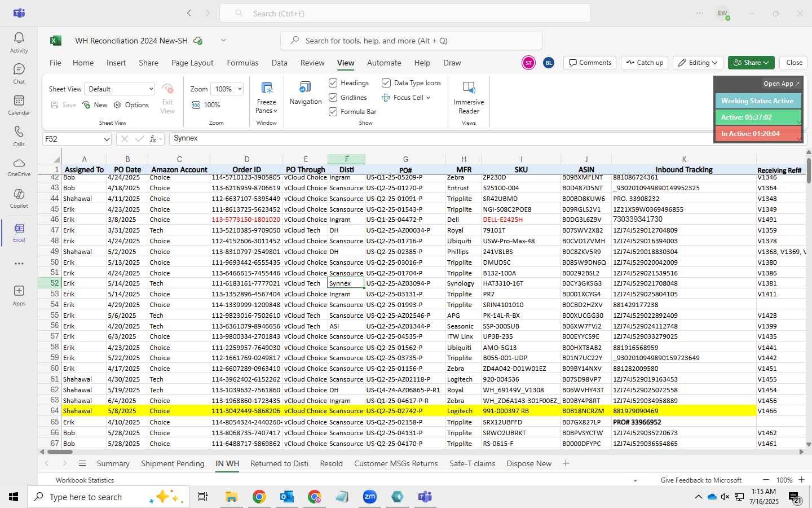Open the Apps store in sidebar
This screenshot has width=812, height=508.
point(19,295)
